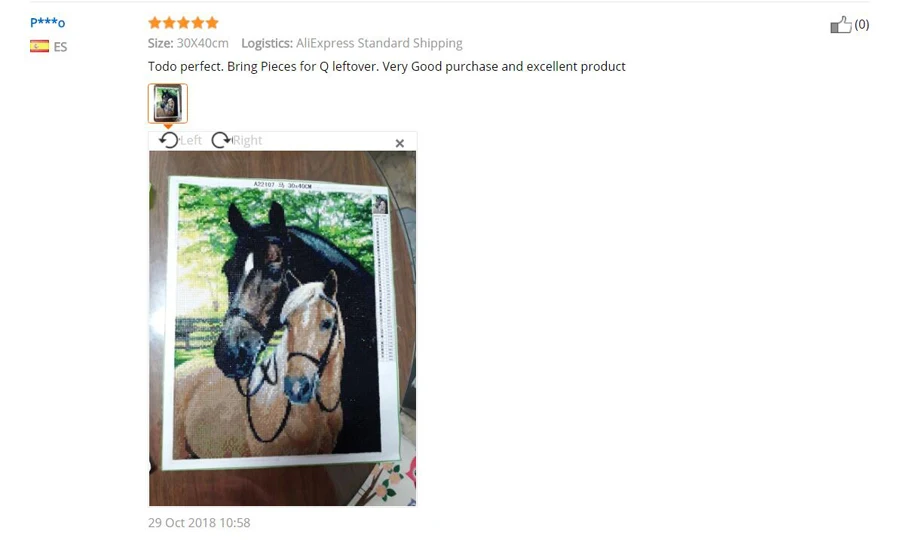Click the third orange rating star
This screenshot has width=900, height=540.
[x=184, y=23]
